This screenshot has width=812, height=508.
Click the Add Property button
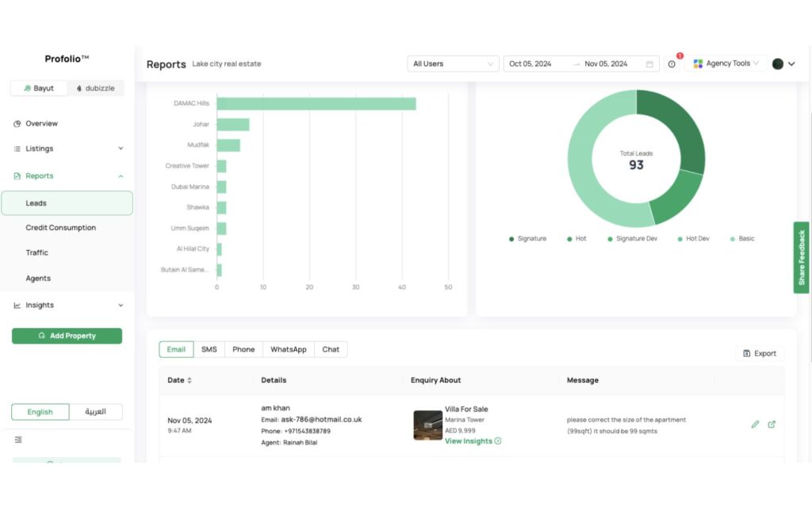point(67,336)
